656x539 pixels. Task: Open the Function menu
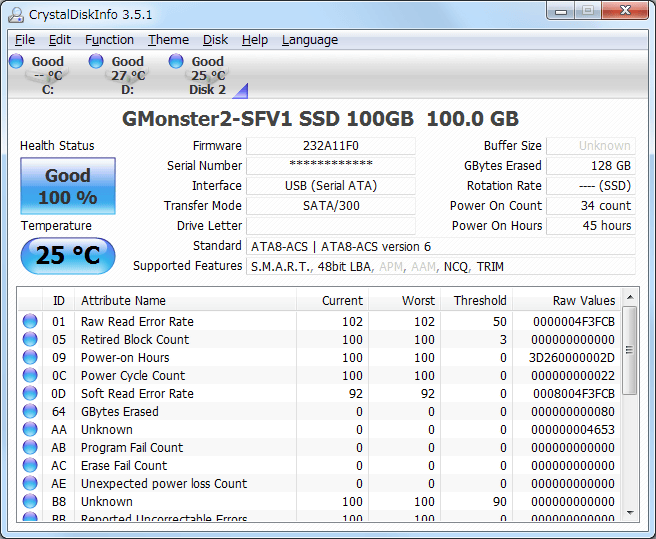tap(109, 40)
